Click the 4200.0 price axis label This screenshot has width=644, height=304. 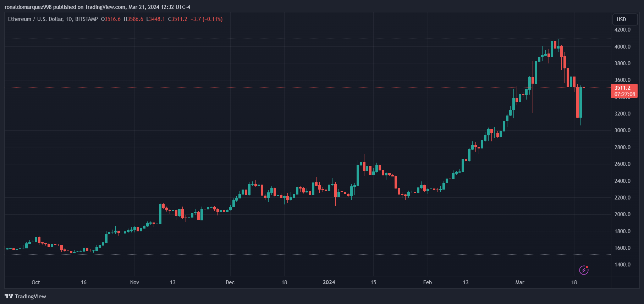click(623, 30)
